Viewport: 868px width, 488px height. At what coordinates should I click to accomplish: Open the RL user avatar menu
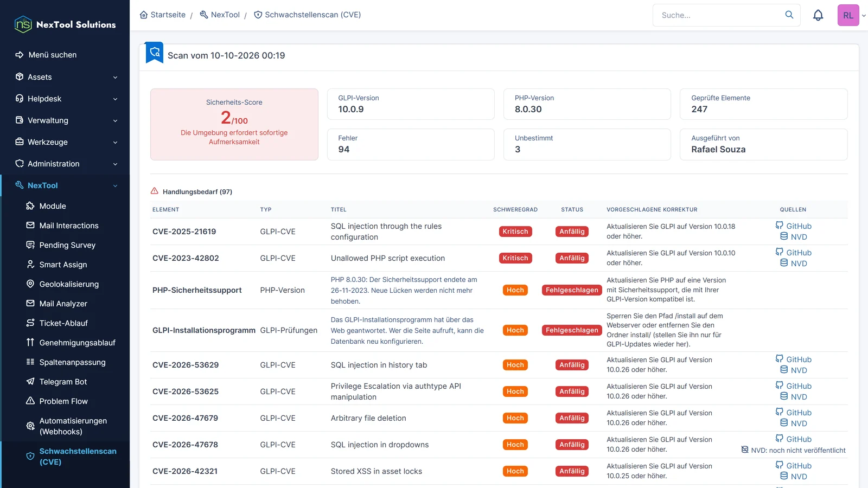tap(848, 15)
